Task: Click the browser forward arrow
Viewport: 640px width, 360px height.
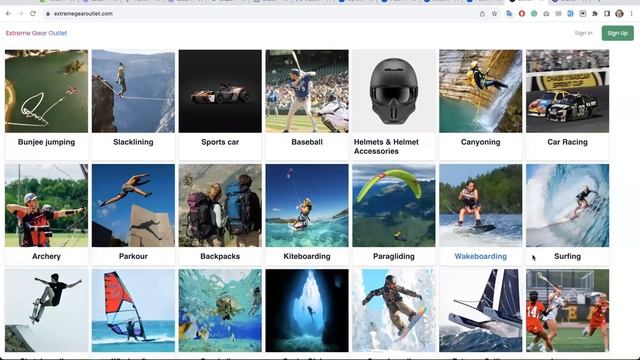Action: pyautogui.click(x=20, y=13)
